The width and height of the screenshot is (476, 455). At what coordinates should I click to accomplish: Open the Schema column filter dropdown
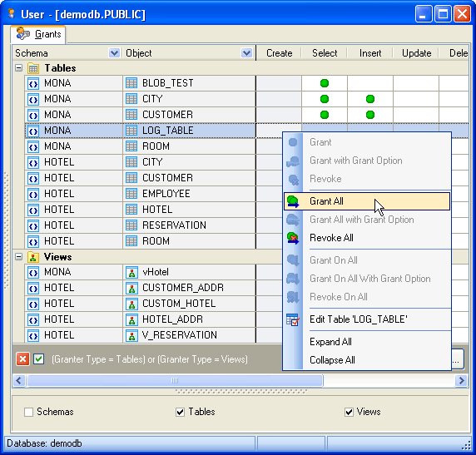114,53
